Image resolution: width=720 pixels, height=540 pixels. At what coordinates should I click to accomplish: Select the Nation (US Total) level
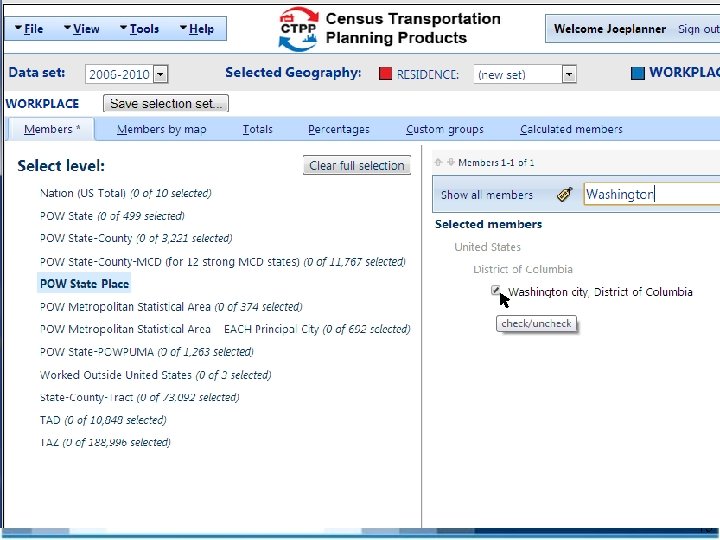[x=125, y=193]
